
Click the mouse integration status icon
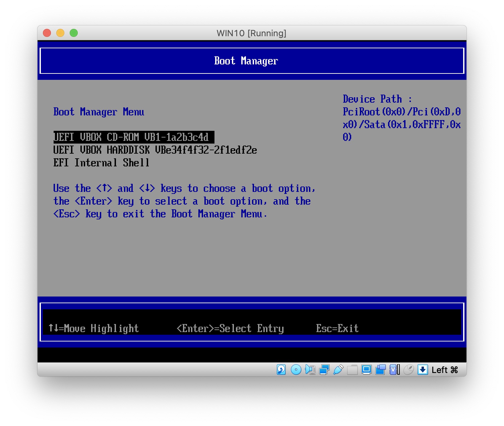point(408,370)
